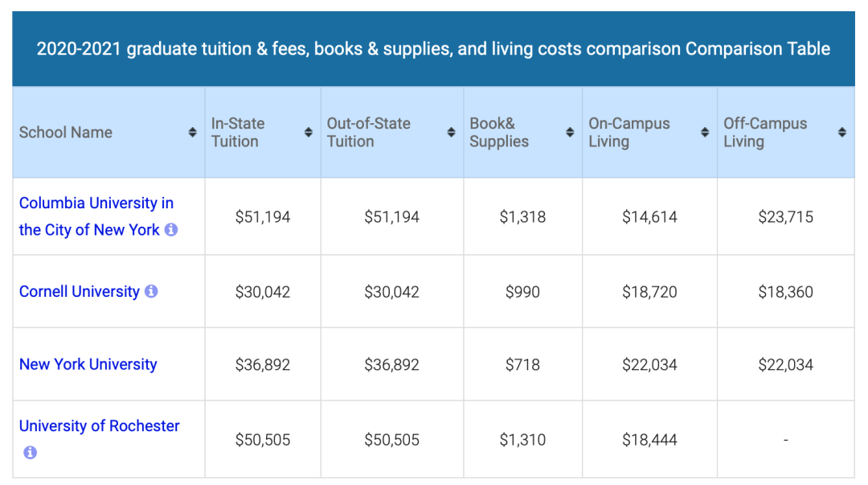Open the University of Rochester link
Viewport: 868px width, 485px height.
(x=99, y=425)
